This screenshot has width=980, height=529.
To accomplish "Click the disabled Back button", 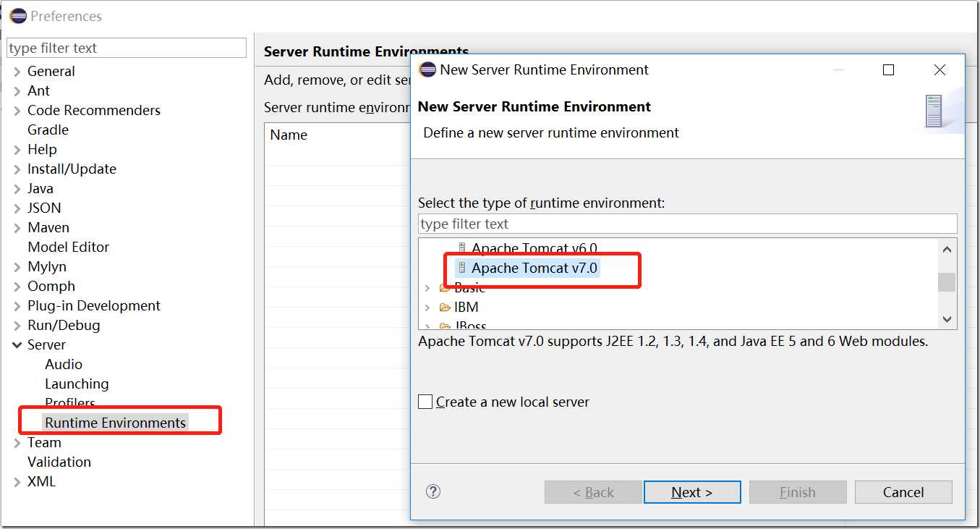I will (593, 492).
